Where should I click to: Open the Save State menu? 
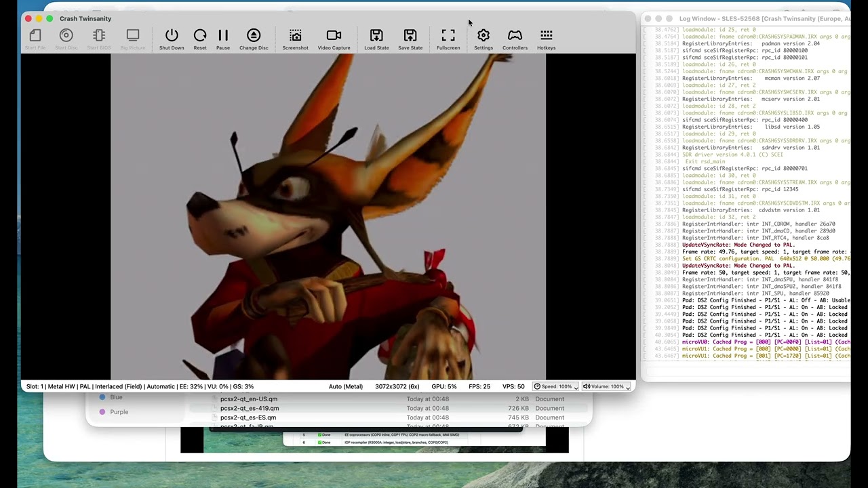pos(410,39)
